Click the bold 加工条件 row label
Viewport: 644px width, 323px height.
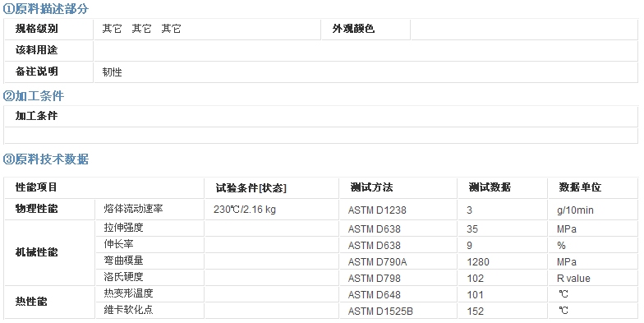(36, 116)
